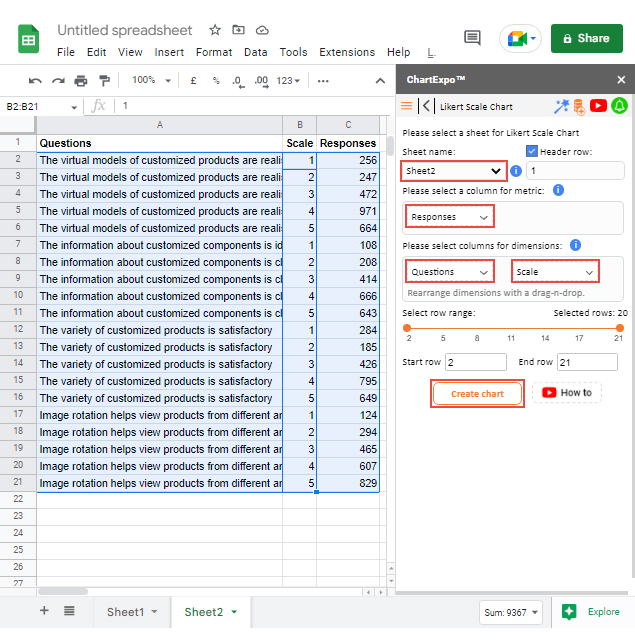Open the ChartExpo YouTube video icon
This screenshot has width=635, height=642.
[598, 106]
